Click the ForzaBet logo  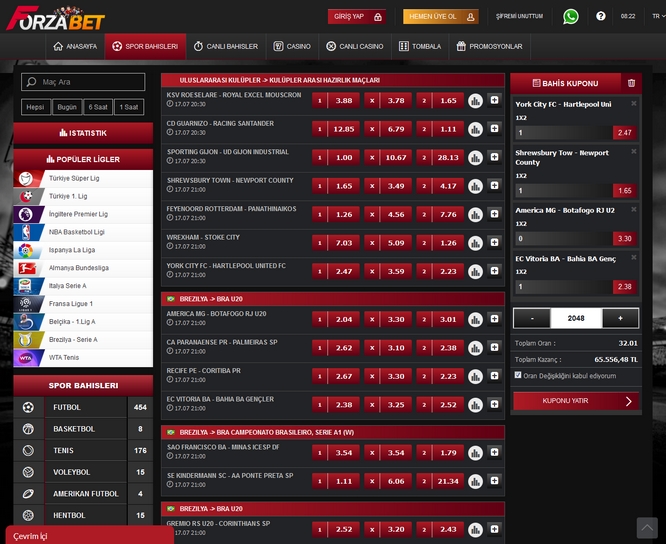pos(56,18)
